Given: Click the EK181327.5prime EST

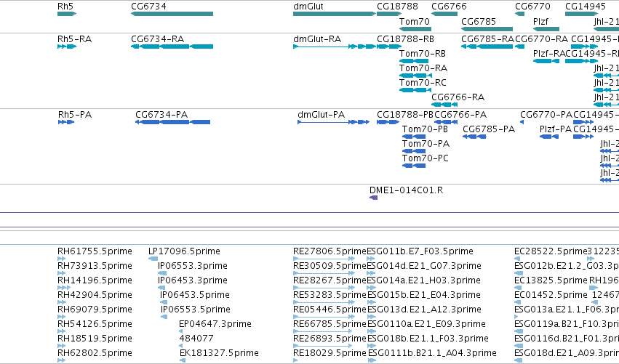Looking at the screenshot, I should (x=219, y=353).
